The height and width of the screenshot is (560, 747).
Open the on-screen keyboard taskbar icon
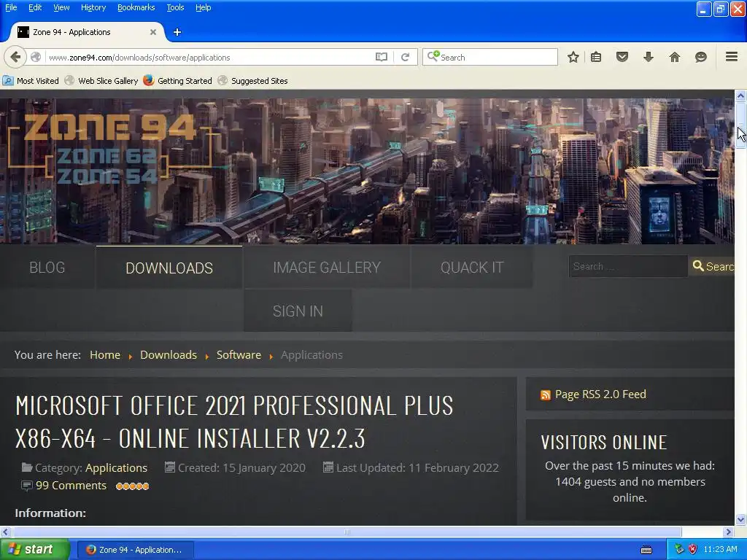click(x=646, y=550)
